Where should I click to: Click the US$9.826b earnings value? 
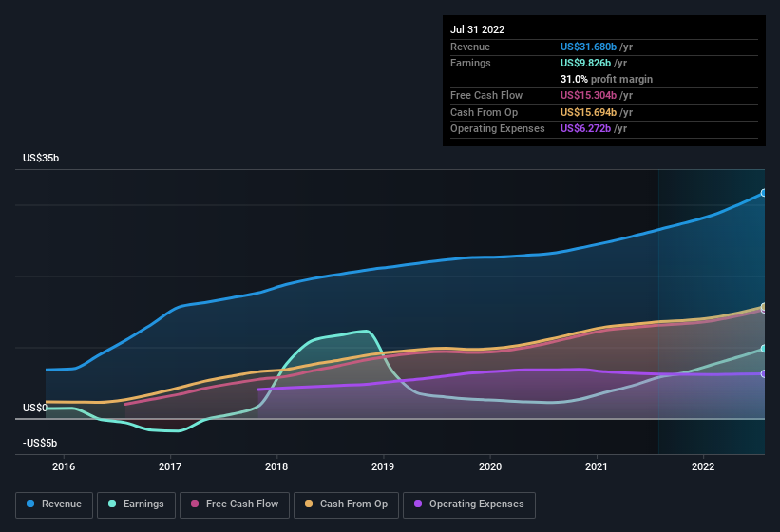[585, 63]
